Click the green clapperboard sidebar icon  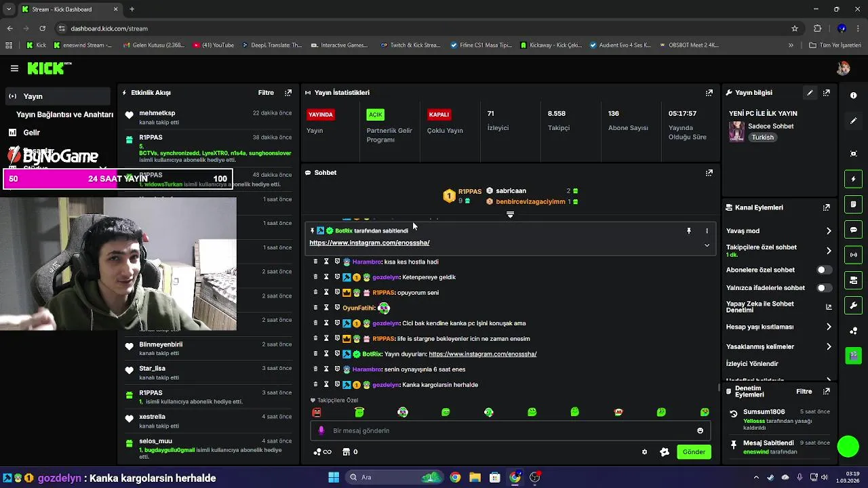point(853,355)
